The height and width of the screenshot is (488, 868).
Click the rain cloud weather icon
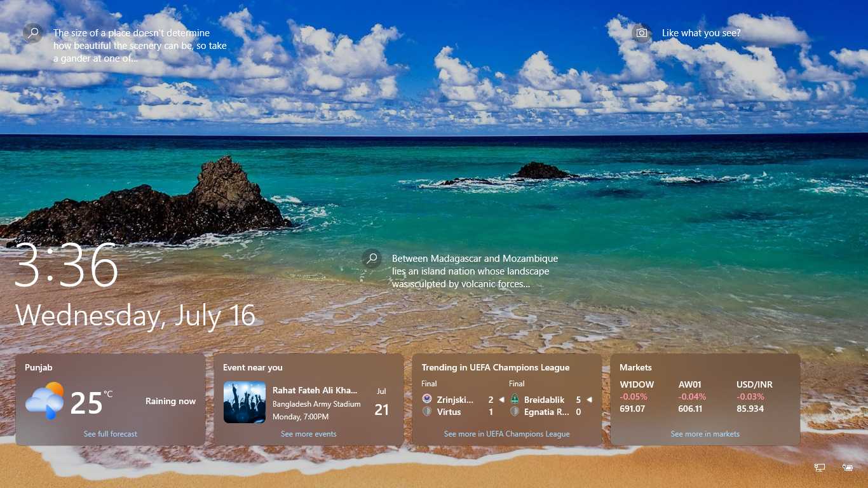coord(44,401)
